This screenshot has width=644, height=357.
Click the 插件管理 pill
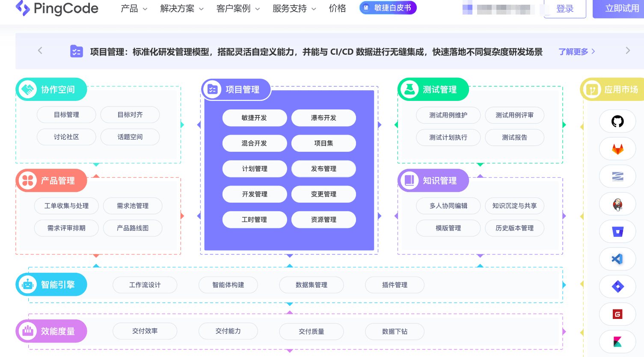(395, 285)
